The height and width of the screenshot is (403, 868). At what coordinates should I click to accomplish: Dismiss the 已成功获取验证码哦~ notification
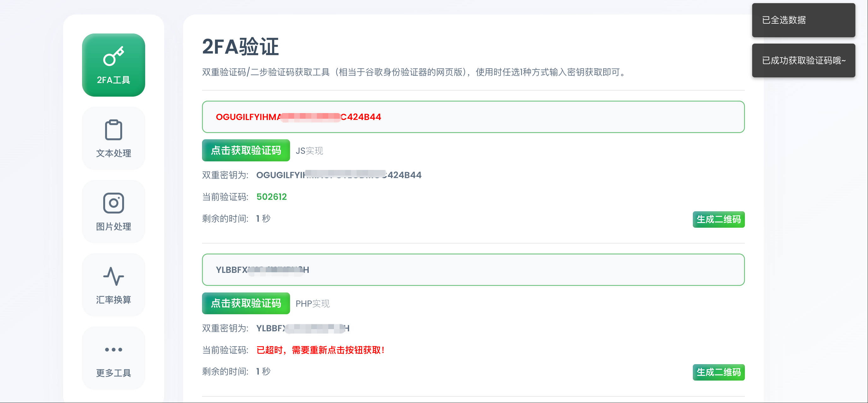[803, 61]
